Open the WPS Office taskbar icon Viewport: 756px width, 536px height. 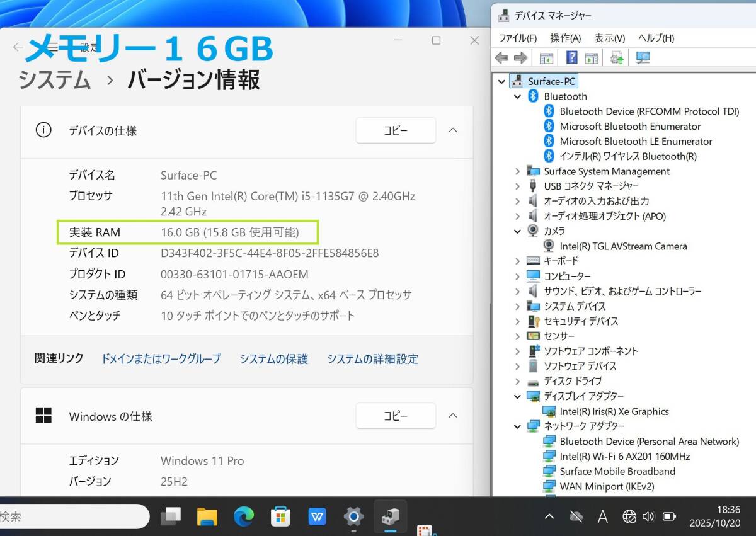[317, 516]
